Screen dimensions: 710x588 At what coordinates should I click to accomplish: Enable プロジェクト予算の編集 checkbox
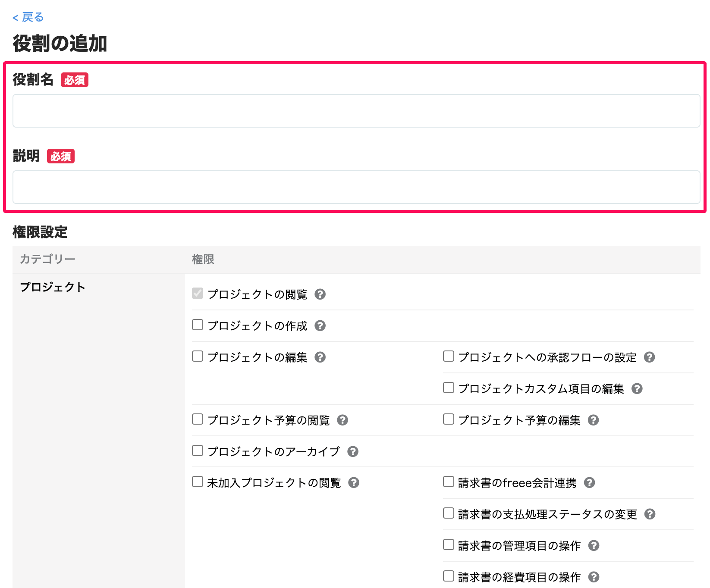[x=449, y=419]
